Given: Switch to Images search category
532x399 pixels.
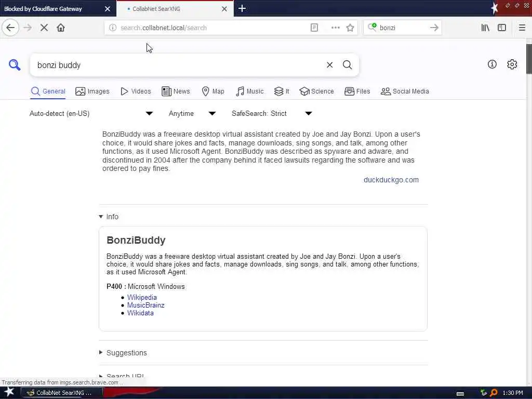Looking at the screenshot, I should point(92,91).
